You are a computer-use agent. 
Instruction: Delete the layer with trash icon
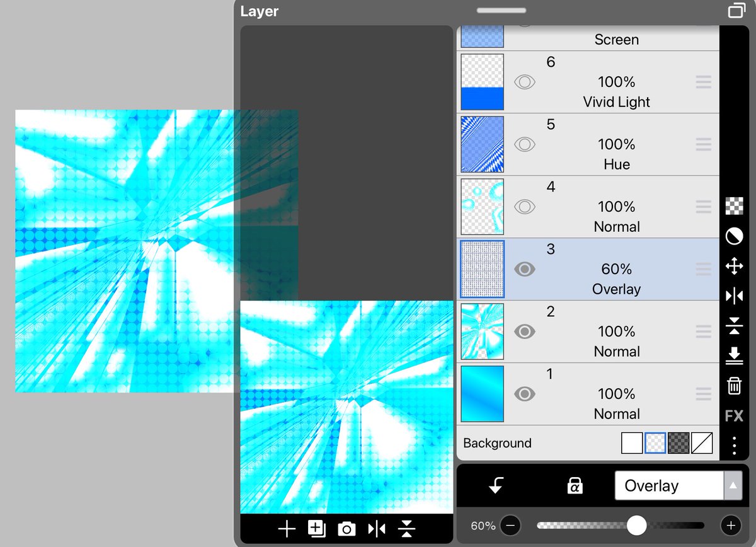(x=735, y=386)
